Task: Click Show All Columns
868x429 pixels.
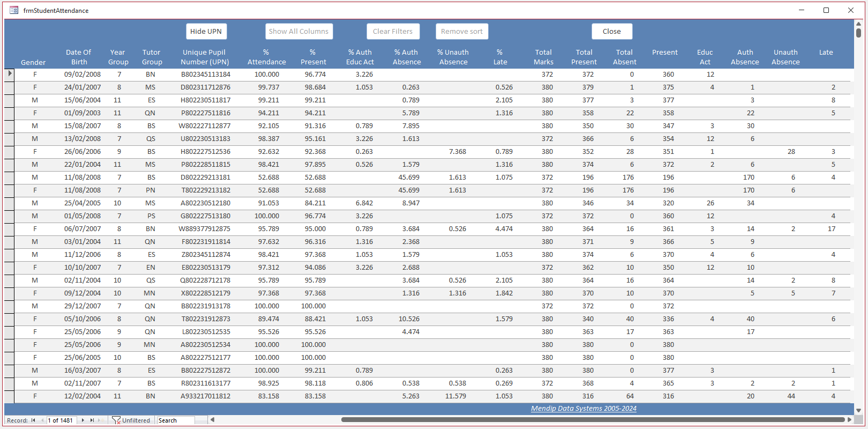Action: coord(299,32)
